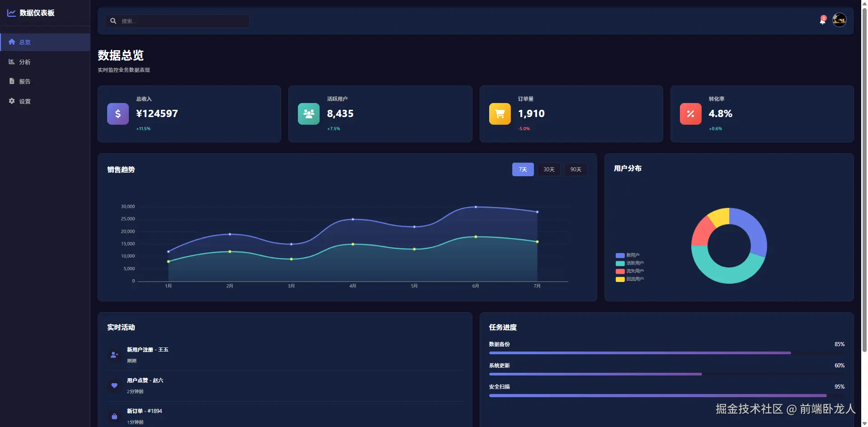Screen dimensions: 868x427
Task: Toggle the 回流用户 legend swatch
Action: tap(620, 279)
